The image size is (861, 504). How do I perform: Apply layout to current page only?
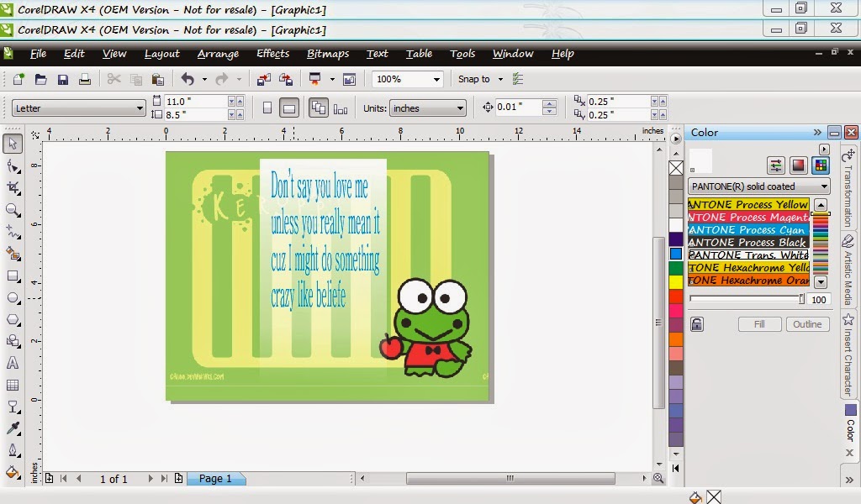[x=341, y=108]
